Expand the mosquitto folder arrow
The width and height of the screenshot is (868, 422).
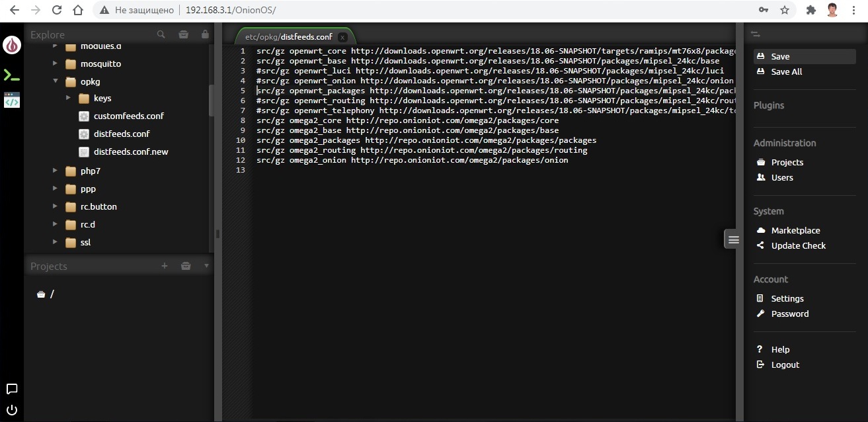point(56,63)
